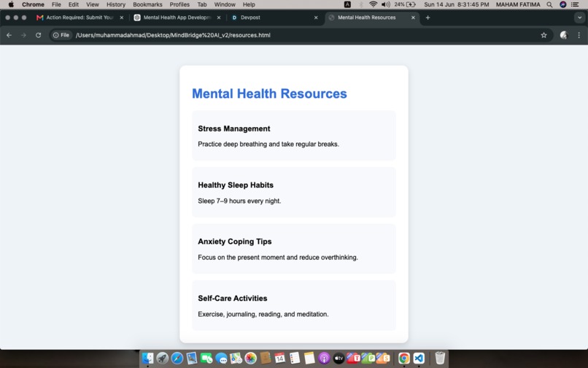Viewport: 588px width, 368px height.
Task: Reload the resources.html page
Action: 38,35
